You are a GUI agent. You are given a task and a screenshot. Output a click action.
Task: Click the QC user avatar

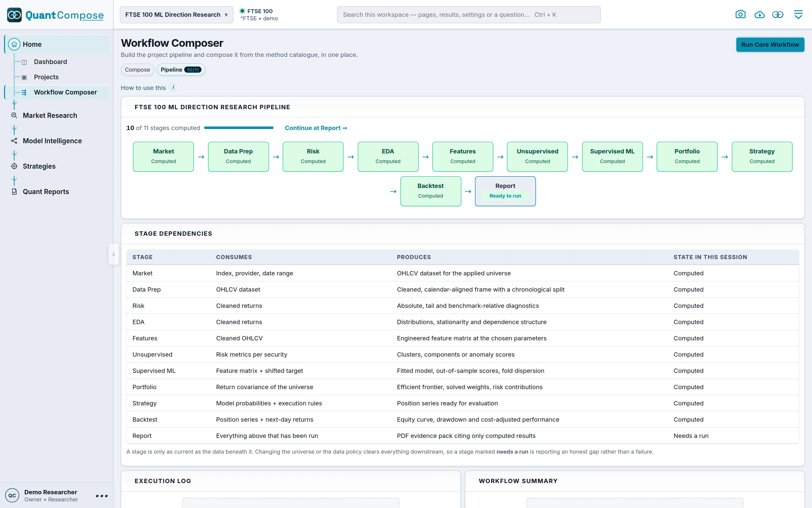pyautogui.click(x=12, y=495)
